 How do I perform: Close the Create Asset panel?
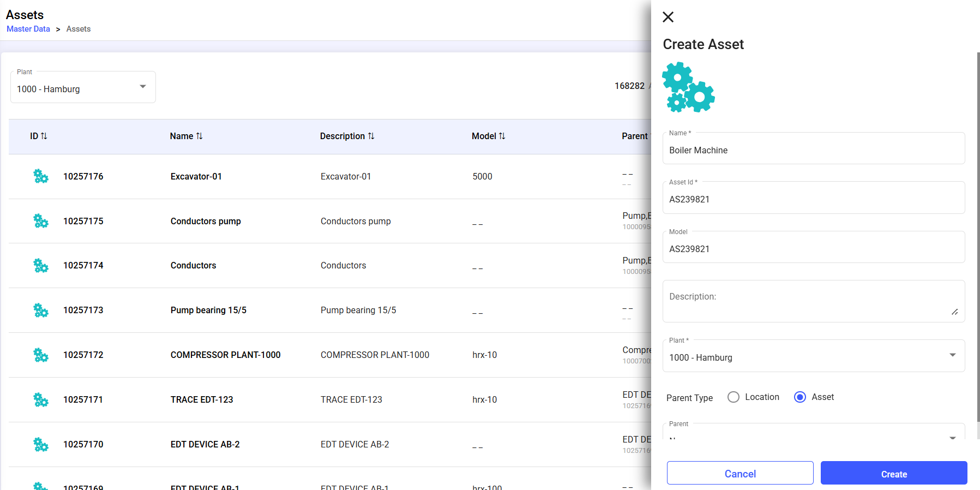668,17
